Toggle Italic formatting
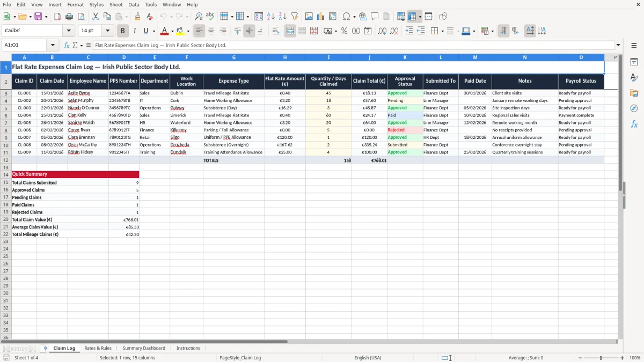Image resolution: width=644 pixels, height=362 pixels. [x=134, y=31]
